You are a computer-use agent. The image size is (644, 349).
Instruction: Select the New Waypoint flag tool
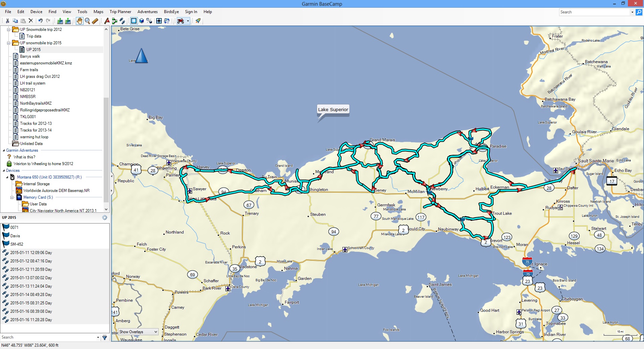tap(107, 21)
